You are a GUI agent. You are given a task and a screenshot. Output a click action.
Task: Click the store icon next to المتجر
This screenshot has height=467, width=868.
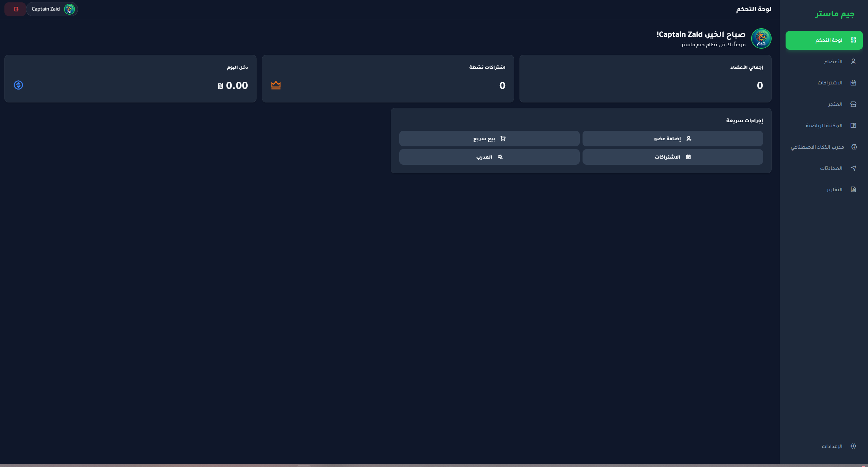[853, 104]
